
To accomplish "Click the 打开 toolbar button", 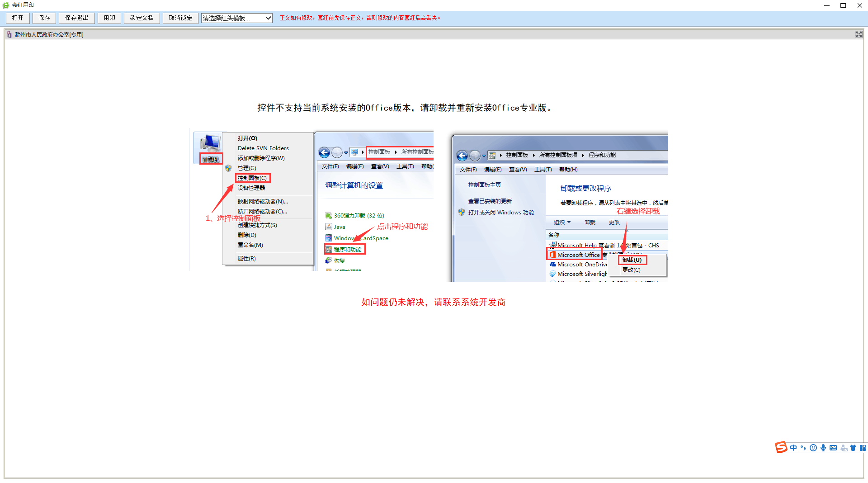I will pos(18,18).
